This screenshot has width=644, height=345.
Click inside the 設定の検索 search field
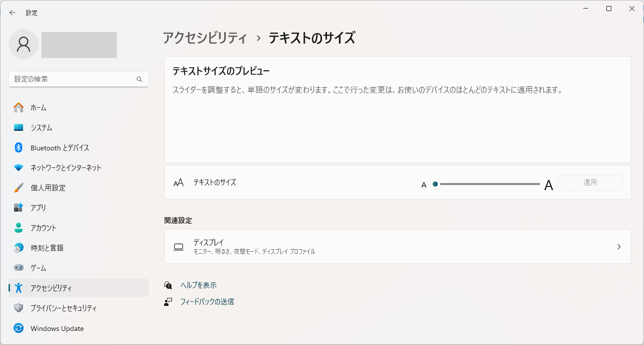tap(75, 79)
